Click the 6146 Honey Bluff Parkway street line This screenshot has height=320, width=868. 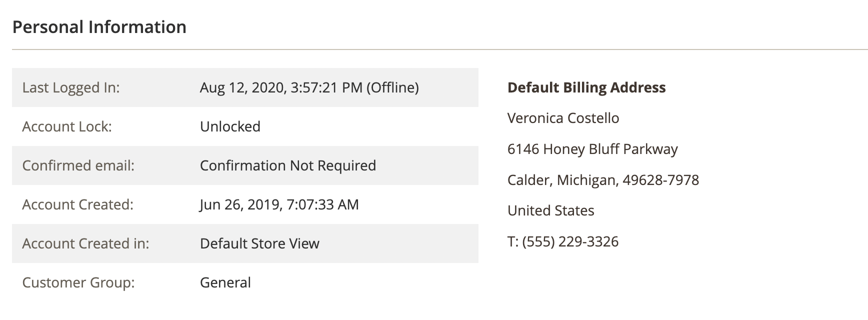(x=592, y=149)
